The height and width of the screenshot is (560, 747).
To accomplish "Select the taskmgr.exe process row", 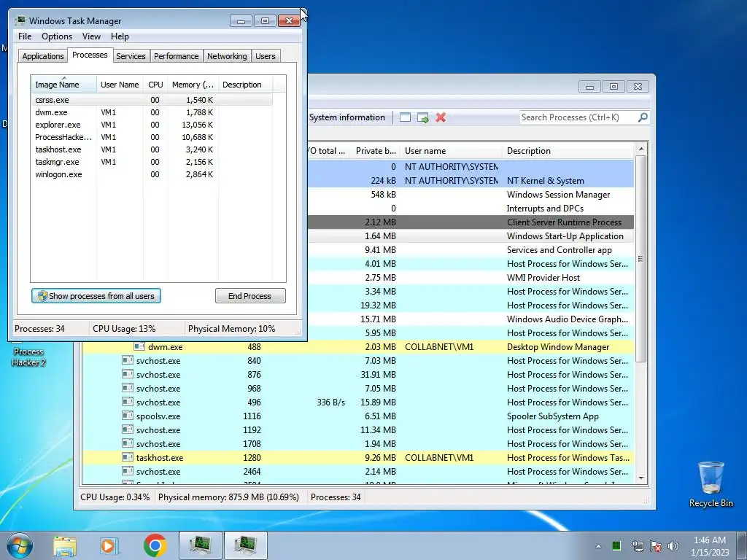I will 152,162.
